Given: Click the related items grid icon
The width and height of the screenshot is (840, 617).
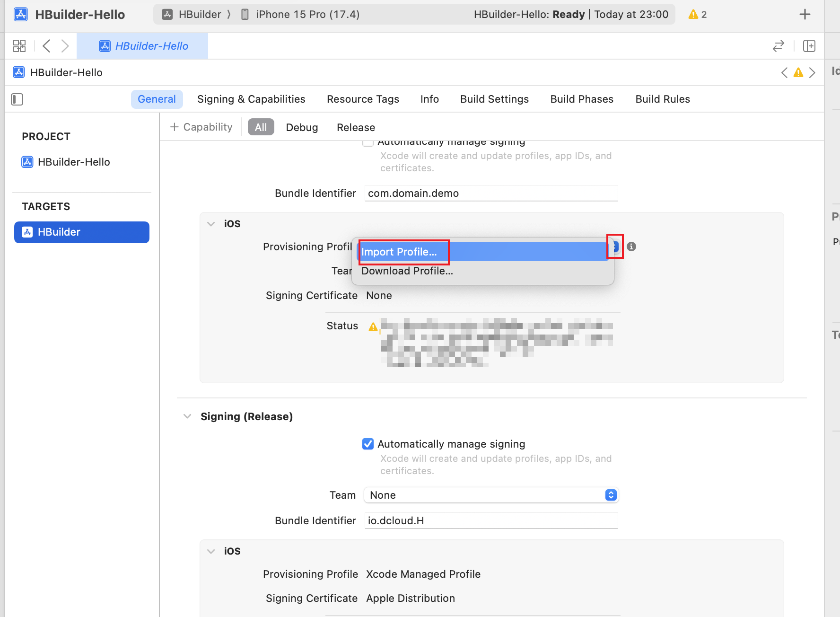Looking at the screenshot, I should point(19,46).
